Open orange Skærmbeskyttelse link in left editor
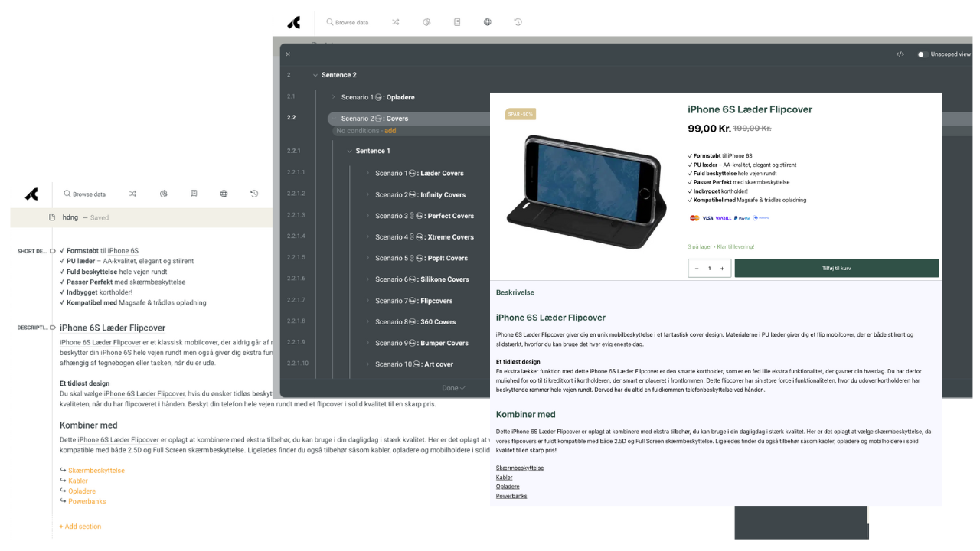 coord(96,471)
